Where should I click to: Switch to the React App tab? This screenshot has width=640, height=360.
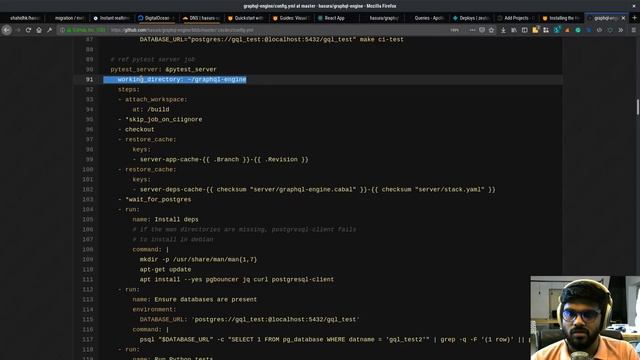click(336, 18)
